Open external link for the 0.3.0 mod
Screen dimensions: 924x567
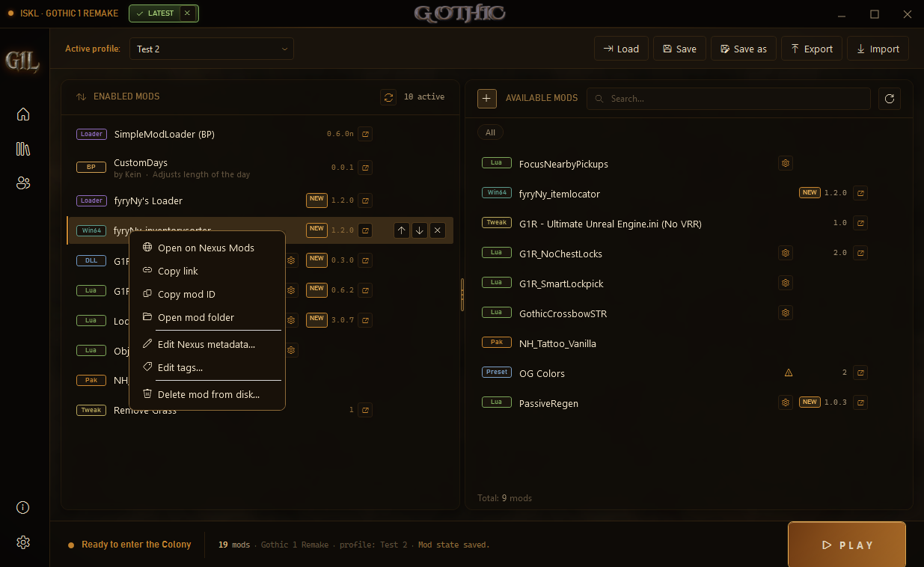(365, 260)
